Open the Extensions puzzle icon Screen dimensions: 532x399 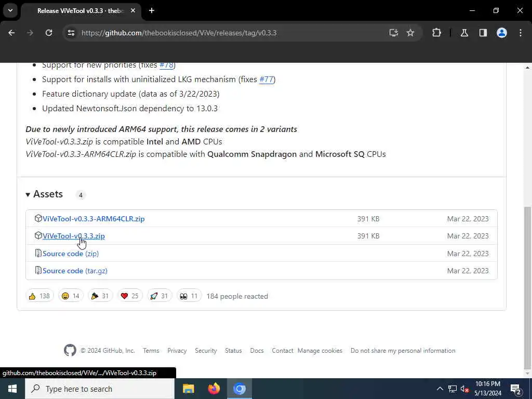(436, 33)
